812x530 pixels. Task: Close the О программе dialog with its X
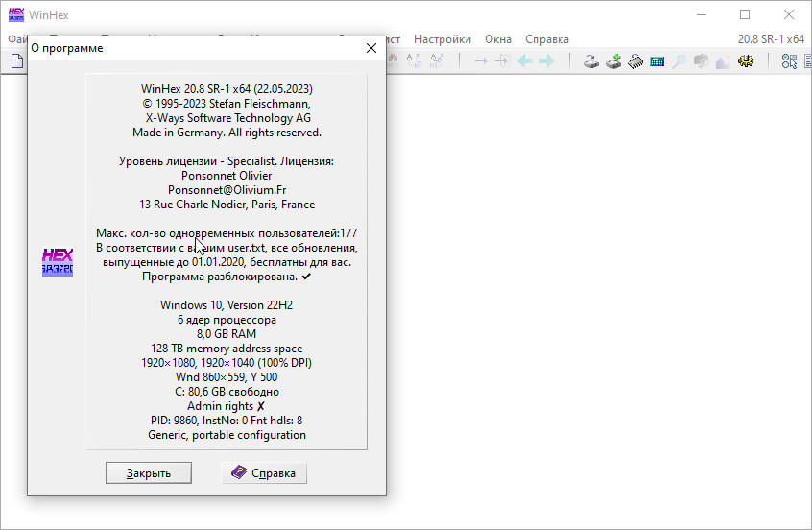[x=371, y=48]
